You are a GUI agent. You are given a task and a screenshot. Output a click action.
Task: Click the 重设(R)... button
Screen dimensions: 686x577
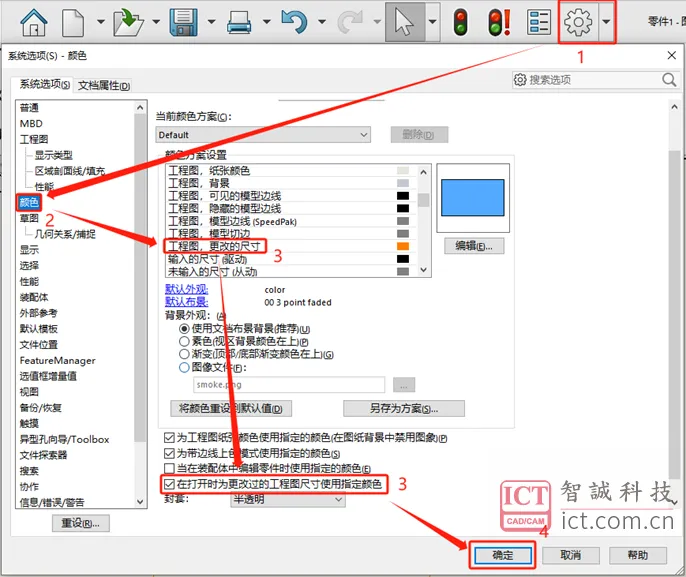[x=80, y=523]
